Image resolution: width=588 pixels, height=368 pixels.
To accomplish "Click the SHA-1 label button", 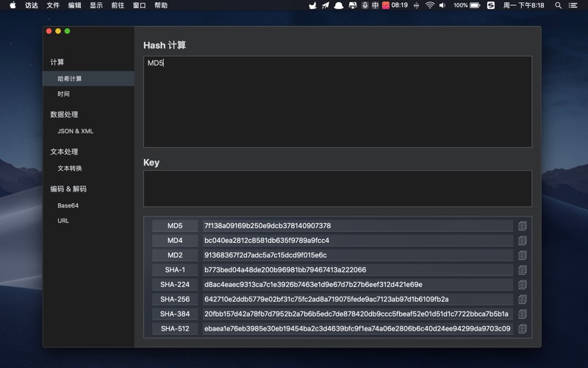I will coord(175,270).
